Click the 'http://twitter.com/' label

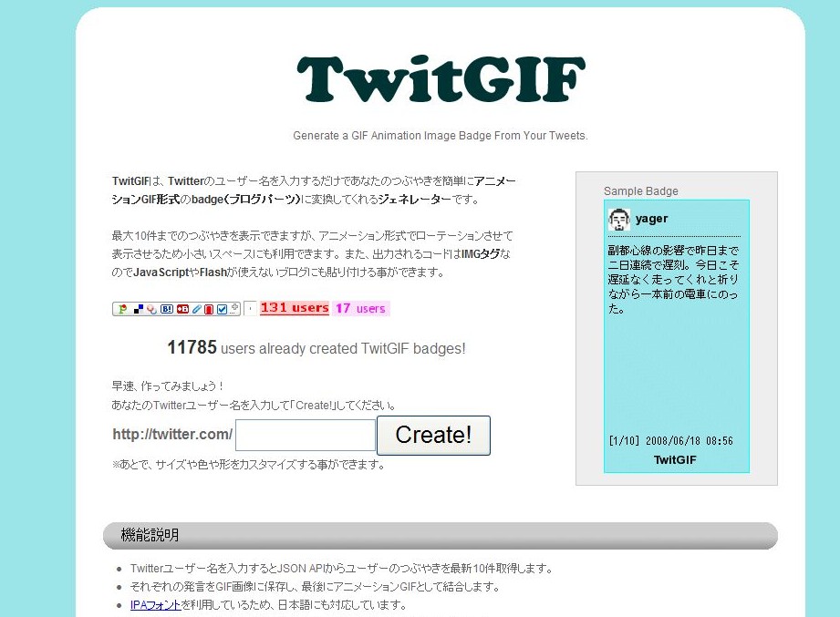point(172,434)
